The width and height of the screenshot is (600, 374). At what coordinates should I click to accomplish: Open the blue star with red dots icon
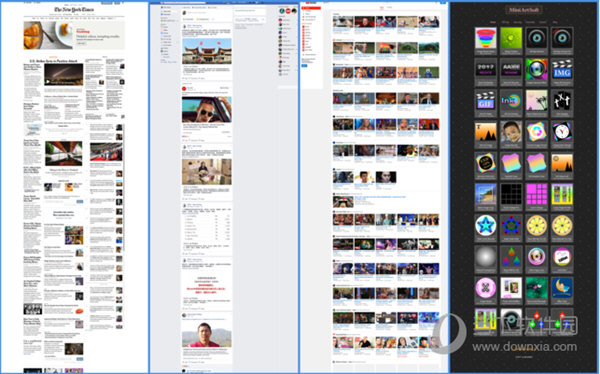point(511,225)
